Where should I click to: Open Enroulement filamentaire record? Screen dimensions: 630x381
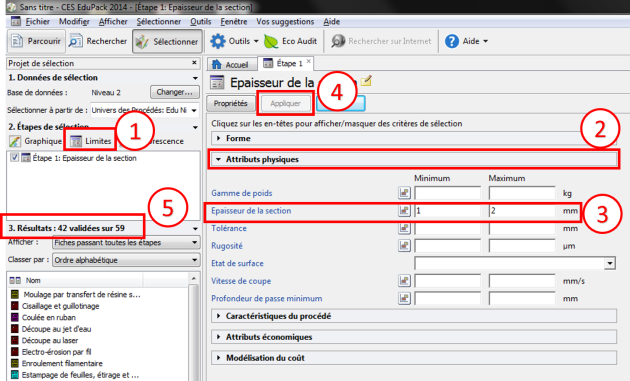pyautogui.click(x=62, y=363)
